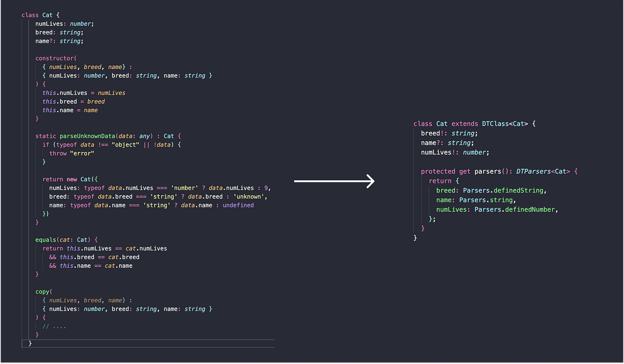
Task: Click the 'breed: string;' property declaration
Action: [x=59, y=33]
